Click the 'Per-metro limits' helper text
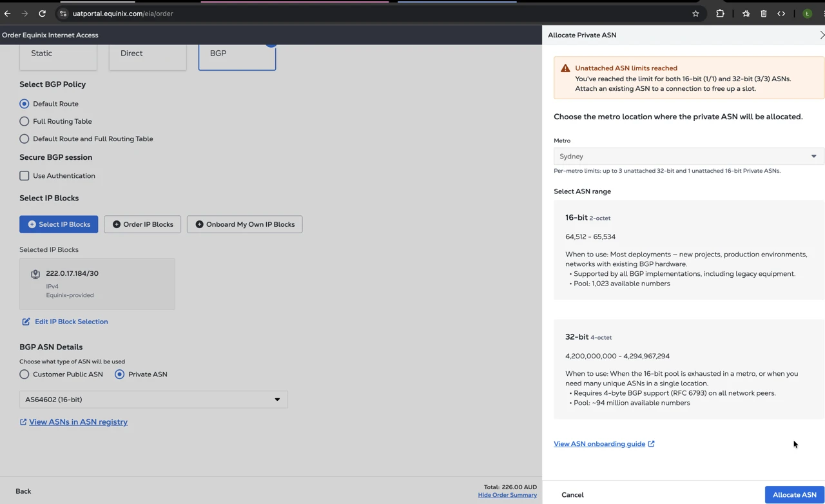The width and height of the screenshot is (825, 504). click(x=667, y=171)
